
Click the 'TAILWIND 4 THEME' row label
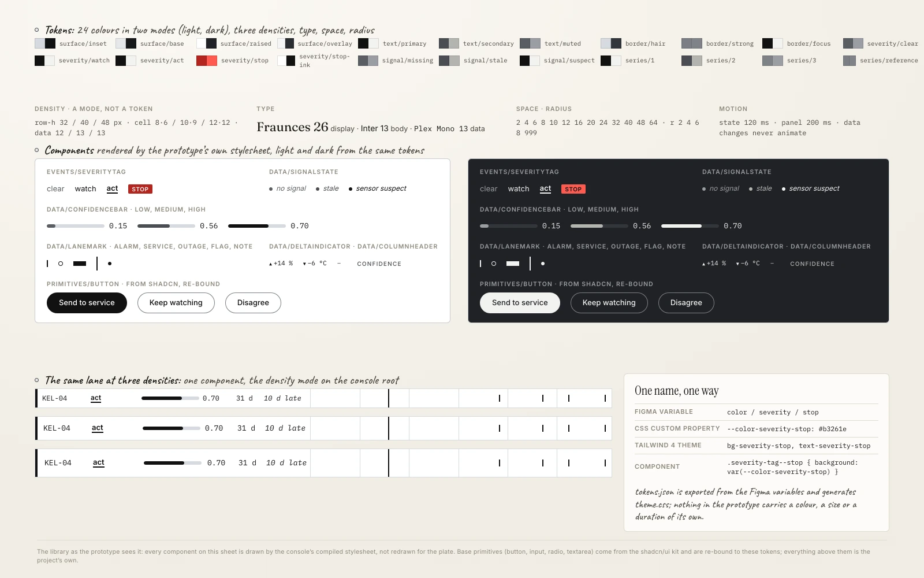click(668, 445)
